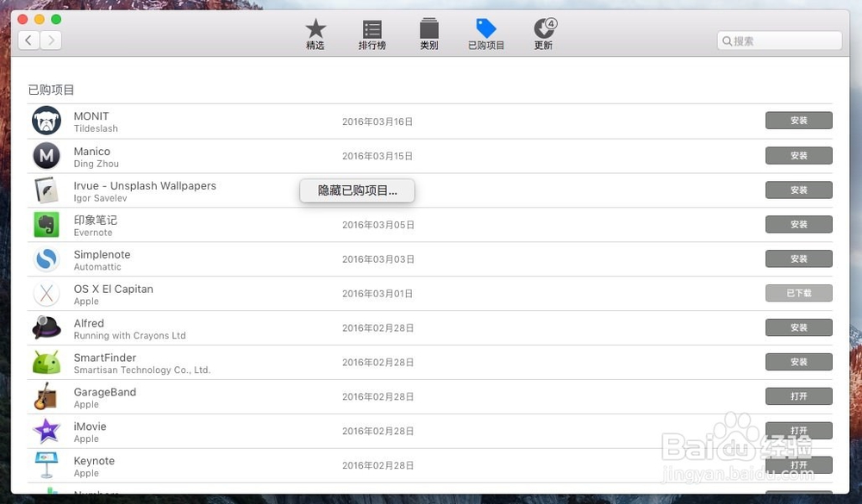Screen dimensions: 862x504
Task: Install Irvue with its 安装 button
Action: (x=799, y=190)
